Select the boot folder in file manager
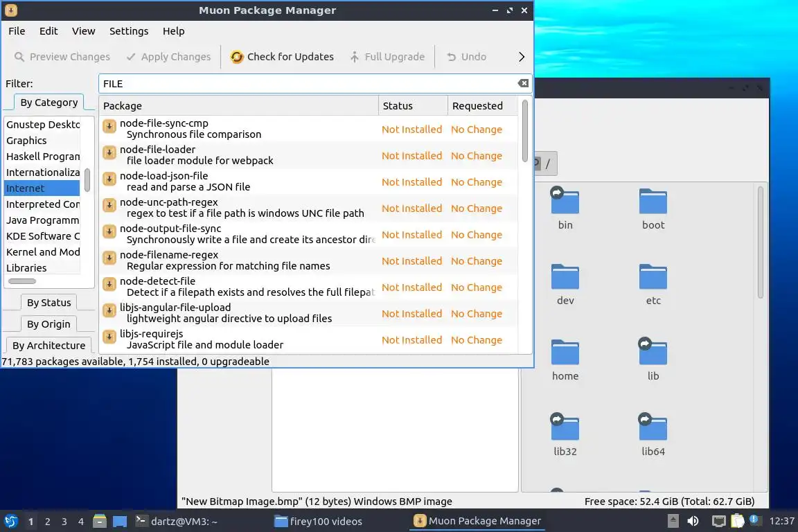The width and height of the screenshot is (798, 532). [x=653, y=209]
